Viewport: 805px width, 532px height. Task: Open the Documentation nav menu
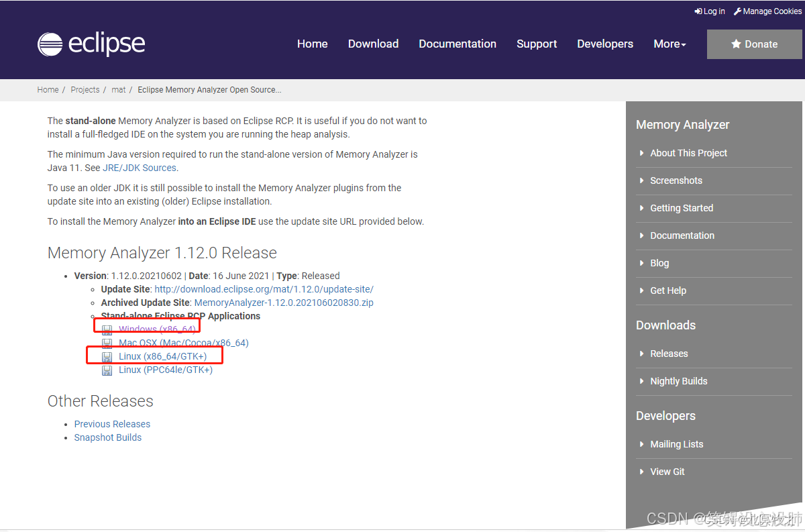(458, 44)
